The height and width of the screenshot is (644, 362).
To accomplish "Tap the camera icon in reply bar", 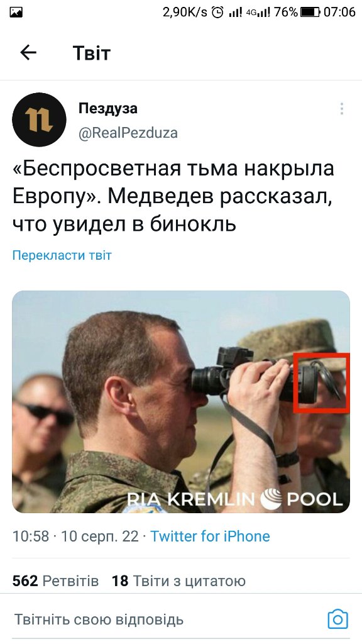I will click(x=337, y=619).
